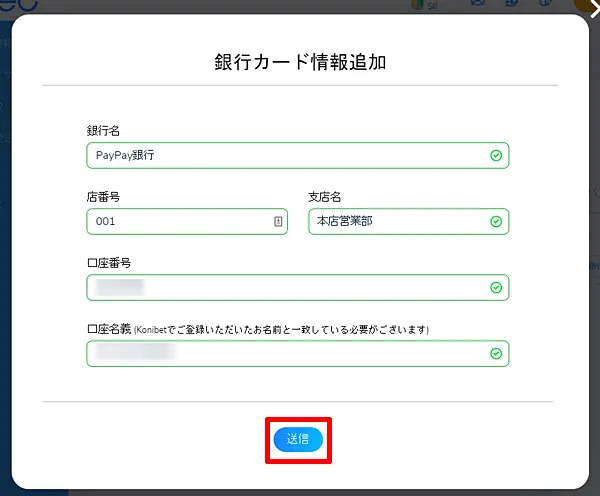Click into the 口座名義 input field
Image resolution: width=600 pixels, height=496 pixels.
[x=298, y=354]
